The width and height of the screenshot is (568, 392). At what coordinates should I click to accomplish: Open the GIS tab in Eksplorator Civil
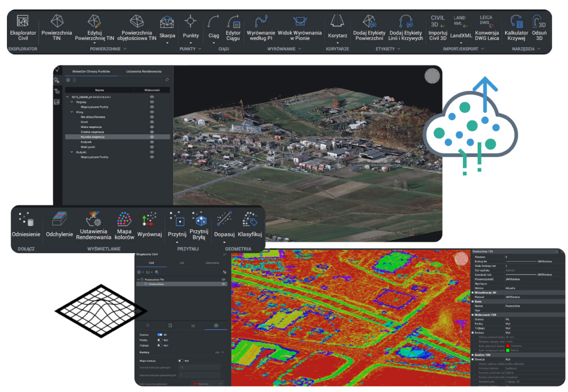pos(182,263)
